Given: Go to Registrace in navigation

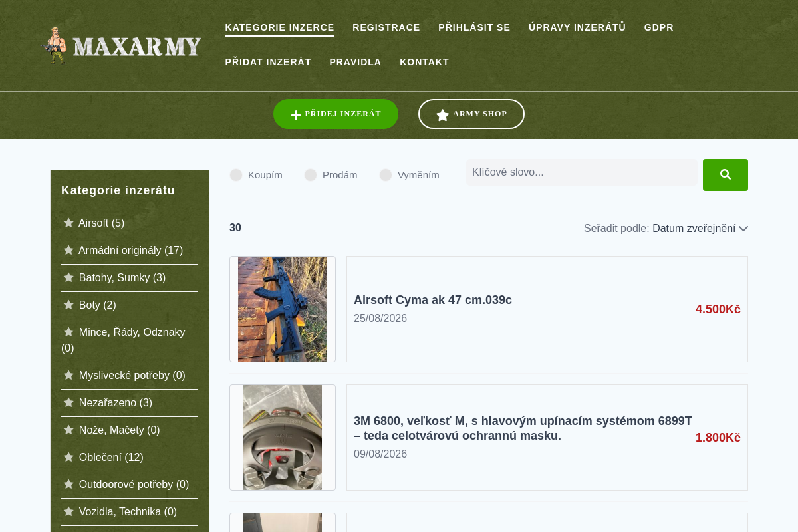Looking at the screenshot, I should 386,27.
